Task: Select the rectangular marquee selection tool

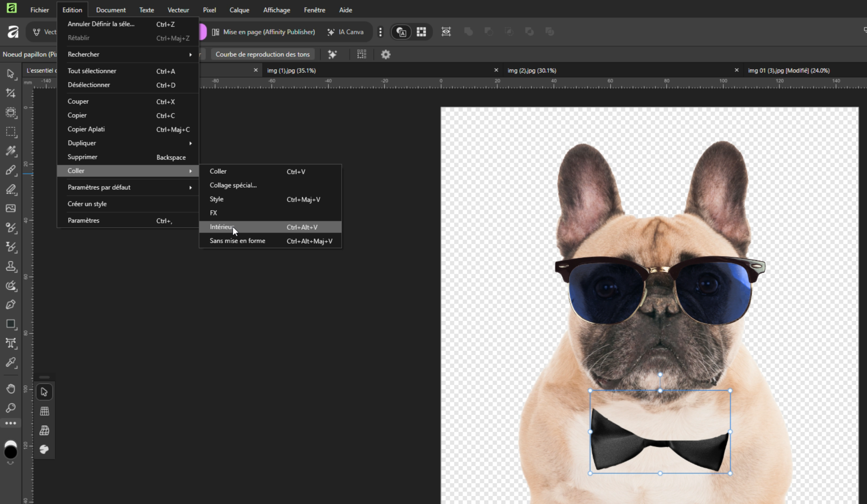Action: tap(11, 132)
